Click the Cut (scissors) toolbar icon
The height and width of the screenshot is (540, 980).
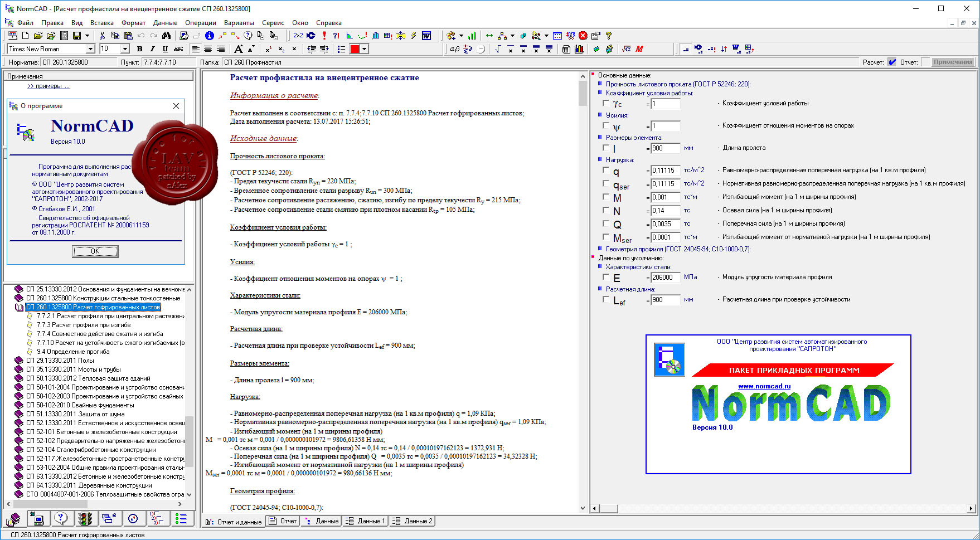102,36
